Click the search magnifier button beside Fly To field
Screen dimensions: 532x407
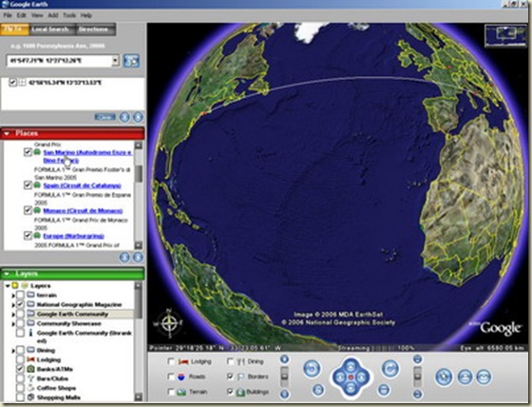(131, 61)
